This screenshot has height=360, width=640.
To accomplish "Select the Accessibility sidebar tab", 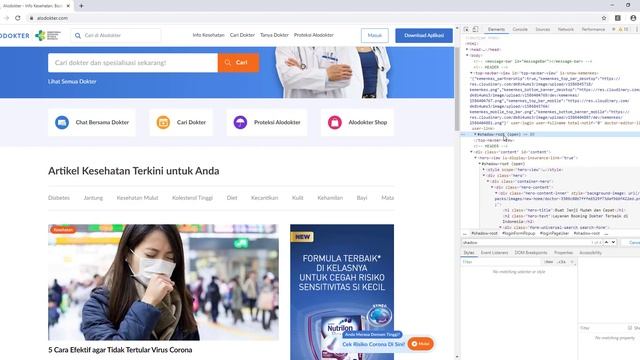I will [590, 253].
